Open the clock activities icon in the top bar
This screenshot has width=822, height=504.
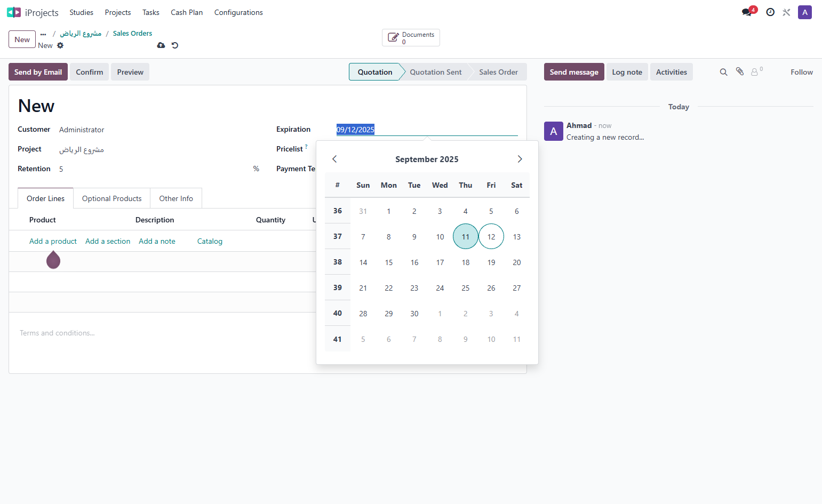pos(770,12)
